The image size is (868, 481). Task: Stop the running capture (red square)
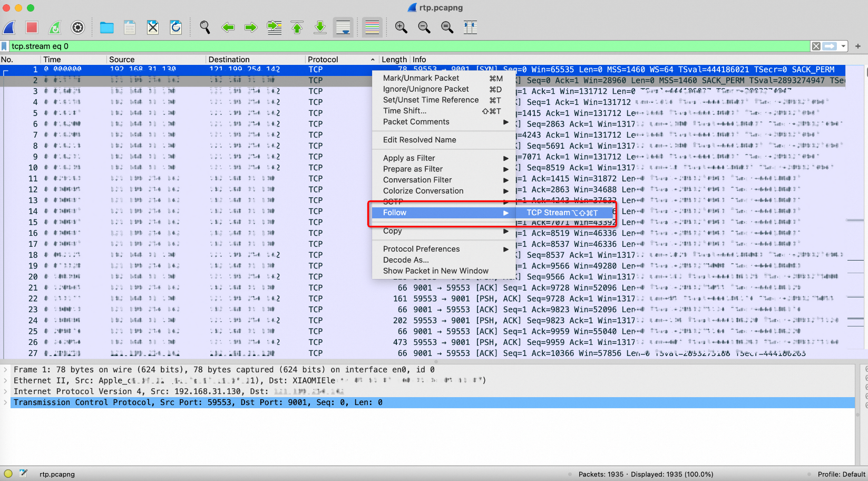pos(32,27)
